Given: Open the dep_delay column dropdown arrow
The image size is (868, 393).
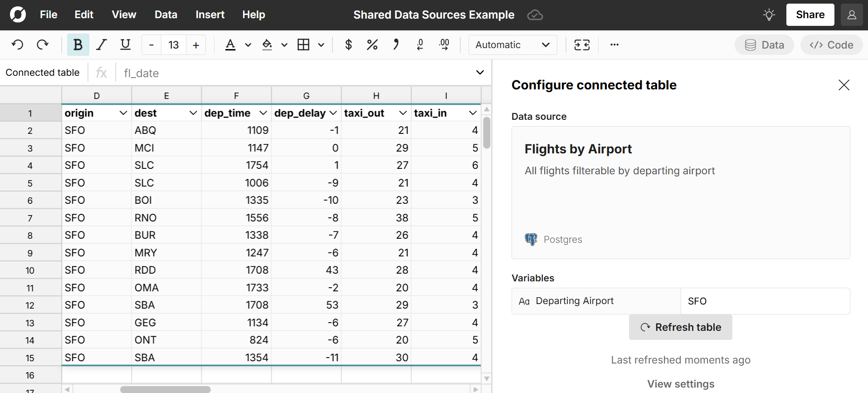Looking at the screenshot, I should pos(333,113).
